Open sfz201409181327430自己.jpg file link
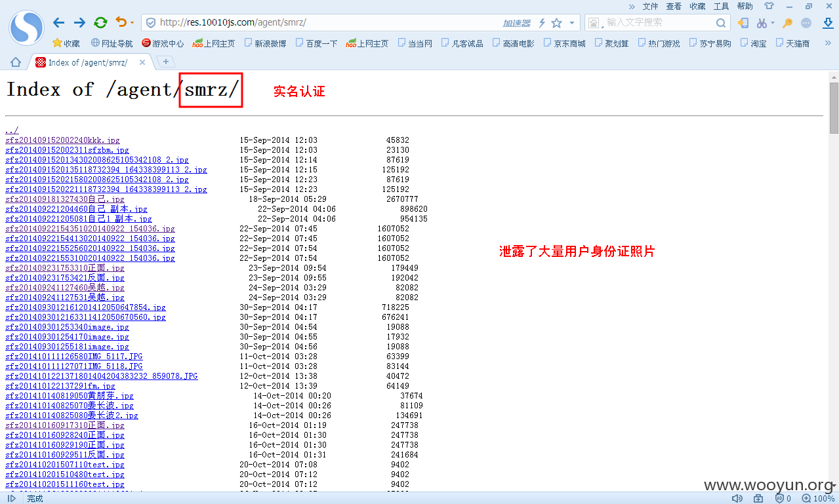This screenshot has height=504, width=839. coord(65,199)
